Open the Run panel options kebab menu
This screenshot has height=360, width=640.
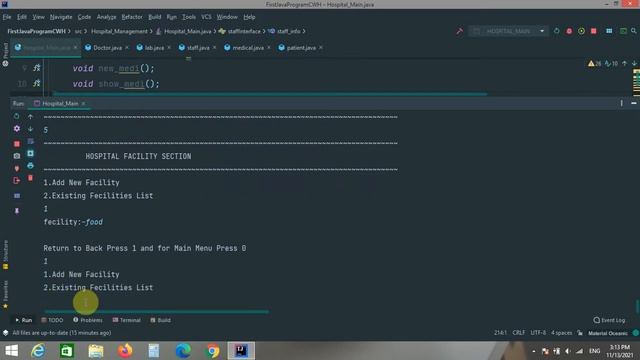[x=622, y=104]
